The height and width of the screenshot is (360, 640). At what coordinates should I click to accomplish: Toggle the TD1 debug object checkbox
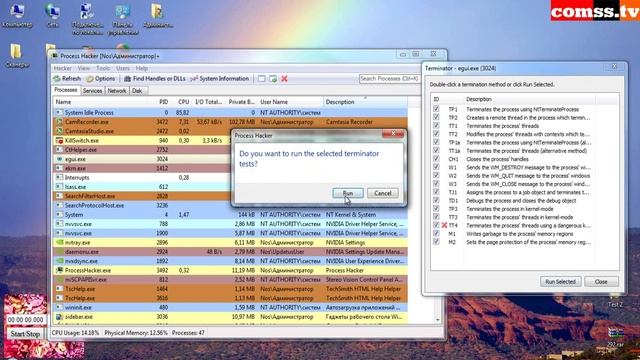coord(436,200)
